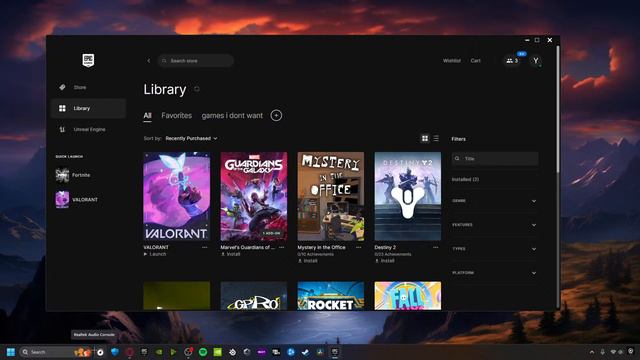
Task: Expand the Platform filter
Action: point(494,273)
